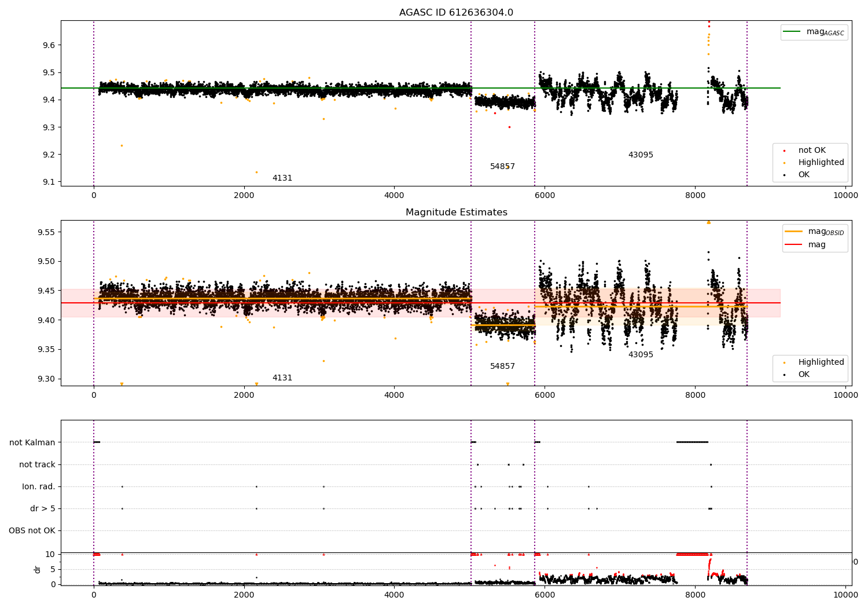Click the 'dr' y-axis label of bottom plot
The image size is (868, 608).
pos(38,570)
